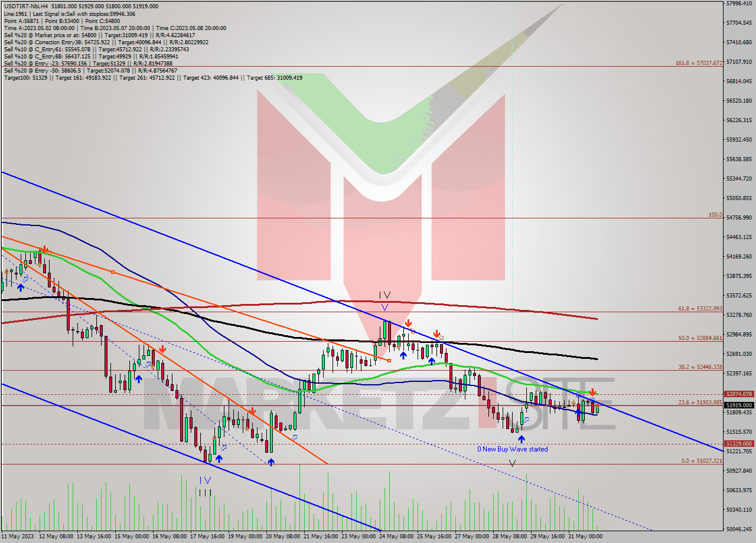This screenshot has width=756, height=543.
Task: Click the '161.8 = 57037.672' Fibonacci label
Action: [x=699, y=63]
